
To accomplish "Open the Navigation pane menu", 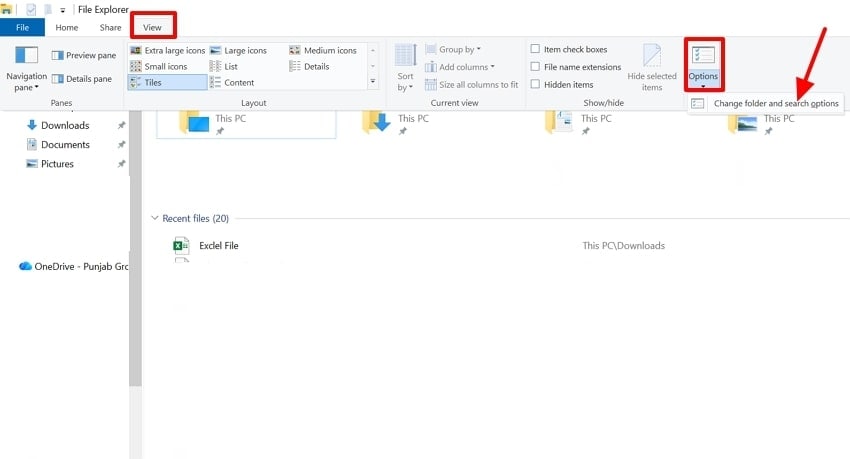I will pyautogui.click(x=26, y=69).
